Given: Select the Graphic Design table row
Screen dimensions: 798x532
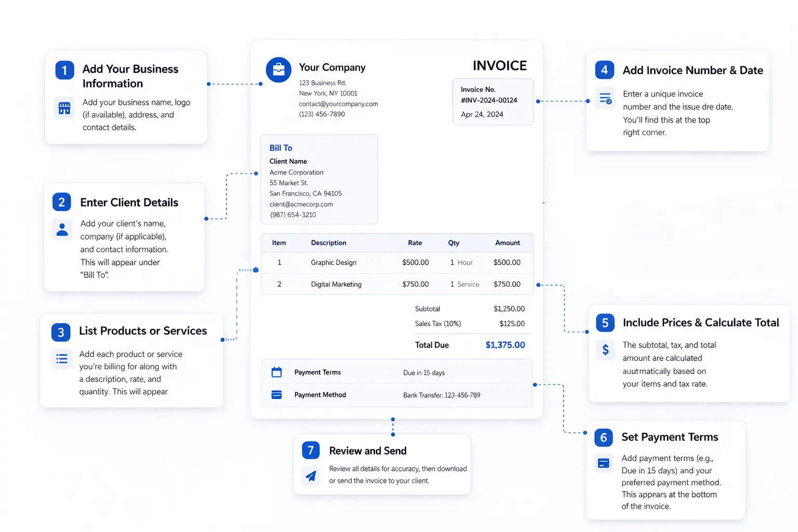Looking at the screenshot, I should (x=397, y=262).
